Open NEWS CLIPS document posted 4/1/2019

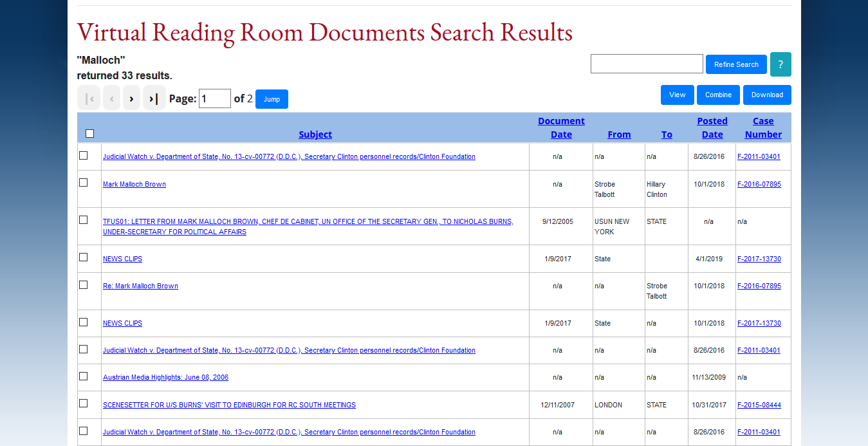pos(122,259)
